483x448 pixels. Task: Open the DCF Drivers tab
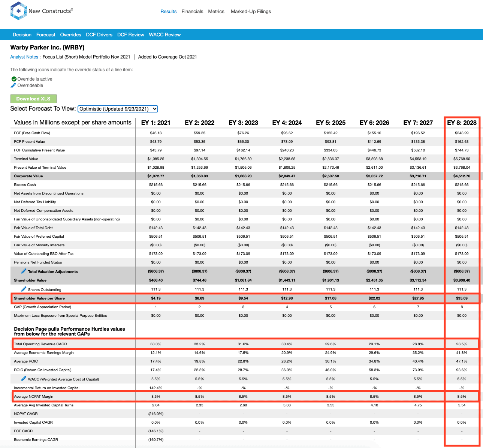(99, 35)
